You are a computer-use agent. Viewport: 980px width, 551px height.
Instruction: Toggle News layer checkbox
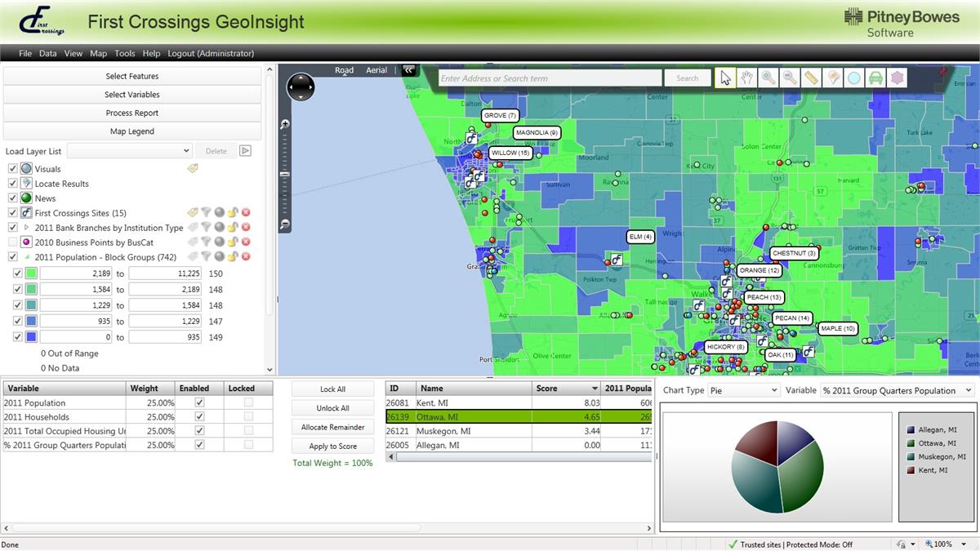pyautogui.click(x=12, y=198)
